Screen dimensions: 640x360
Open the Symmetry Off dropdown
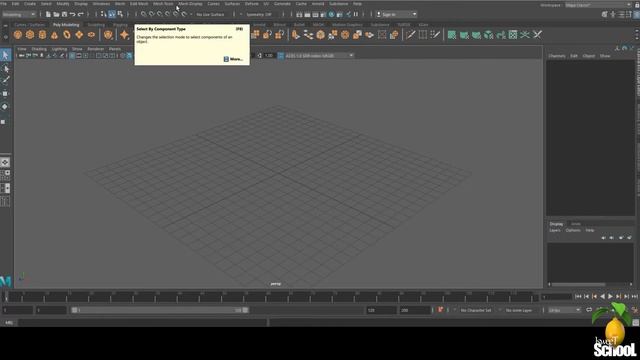(x=259, y=14)
